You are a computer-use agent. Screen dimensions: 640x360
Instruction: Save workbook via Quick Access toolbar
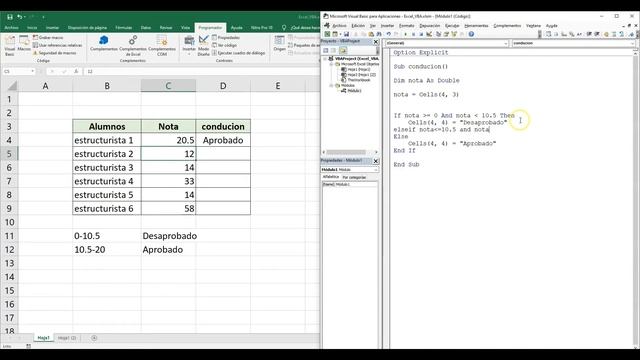(x=10, y=17)
